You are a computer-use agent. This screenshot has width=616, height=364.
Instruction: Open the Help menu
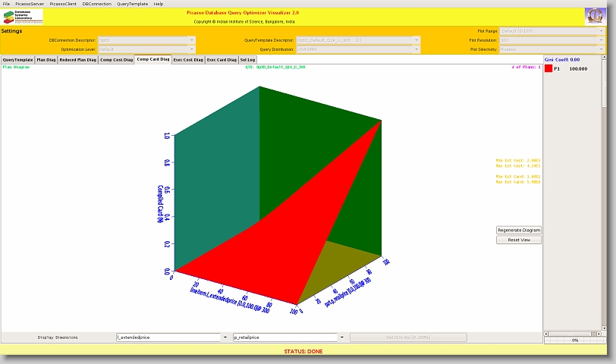[158, 4]
